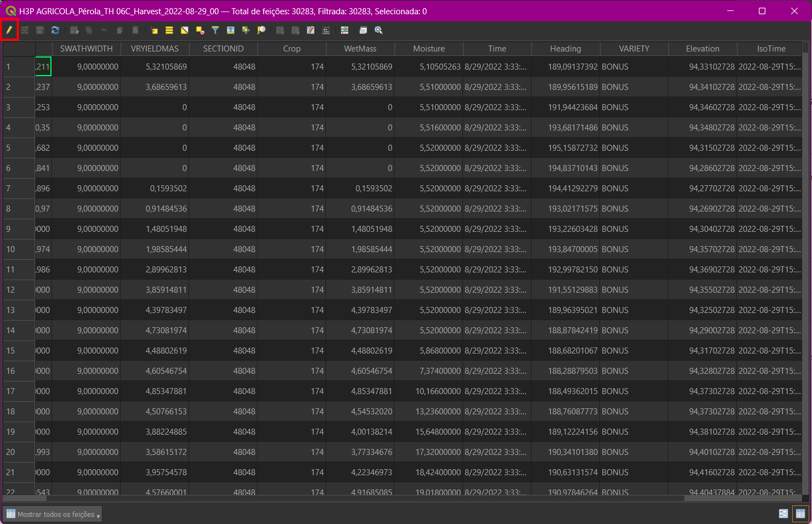Delete a field icon

[295, 30]
